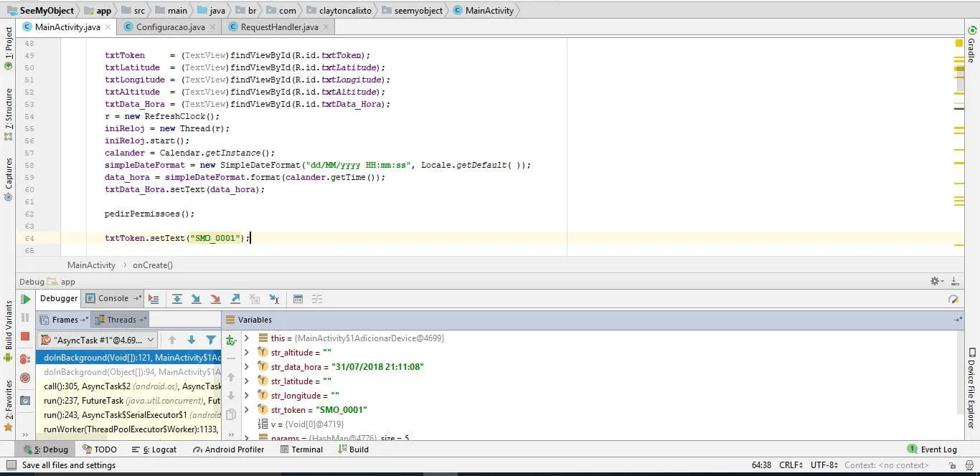Click the Resume Program green arrow
This screenshot has width=980, height=476.
pos(25,300)
